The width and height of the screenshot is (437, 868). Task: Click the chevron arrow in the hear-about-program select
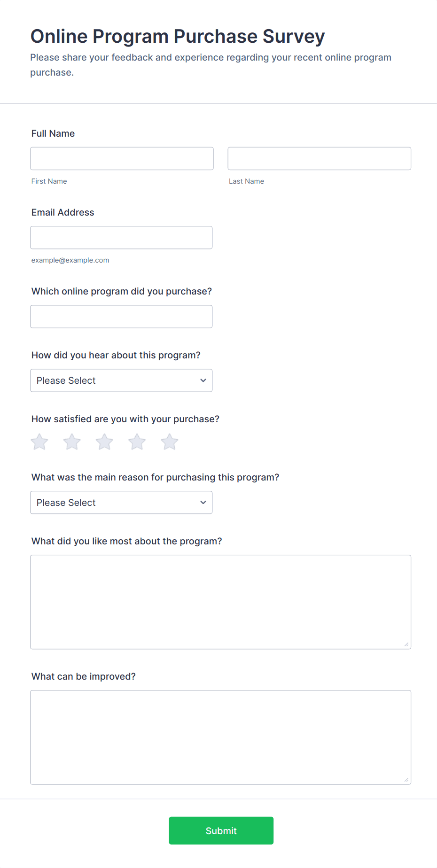tap(203, 380)
